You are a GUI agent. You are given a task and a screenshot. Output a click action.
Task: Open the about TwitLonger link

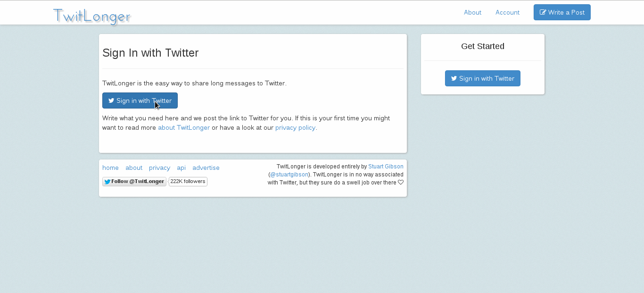tap(184, 127)
